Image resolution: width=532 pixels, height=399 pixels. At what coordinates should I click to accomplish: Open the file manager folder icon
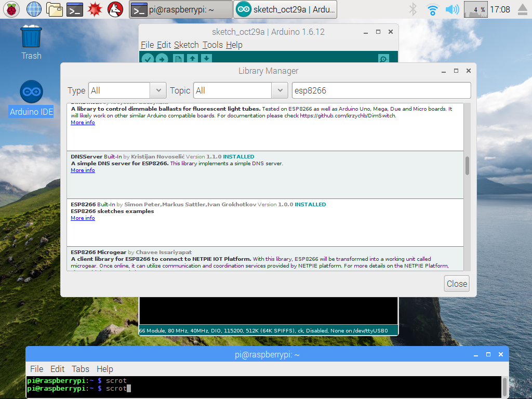click(x=55, y=9)
